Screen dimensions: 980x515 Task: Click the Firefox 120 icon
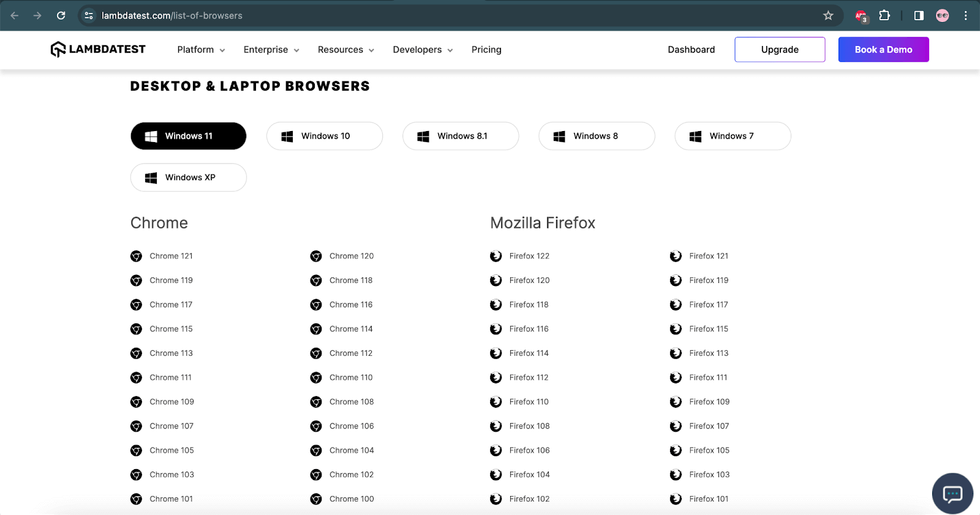coord(496,280)
